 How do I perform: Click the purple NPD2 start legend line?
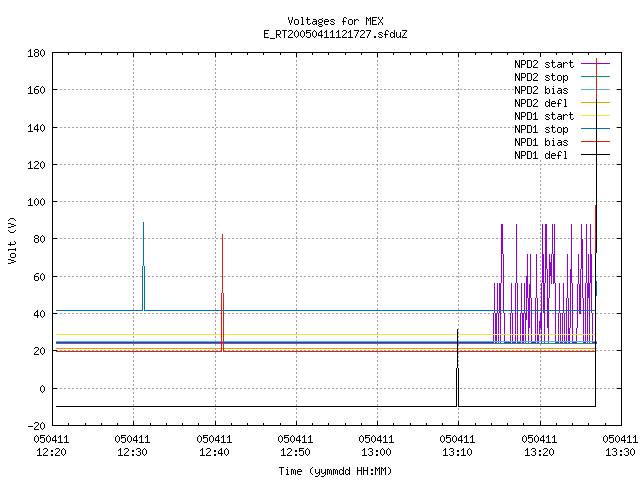(x=596, y=64)
